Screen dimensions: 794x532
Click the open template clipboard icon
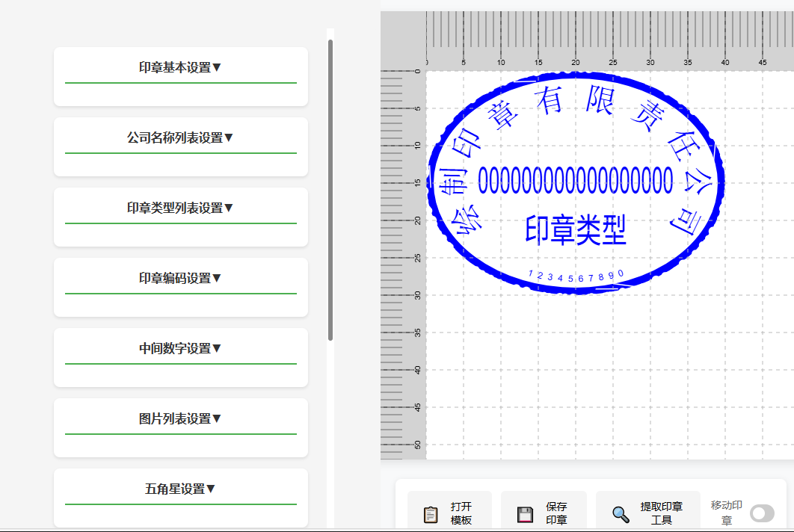(x=431, y=513)
